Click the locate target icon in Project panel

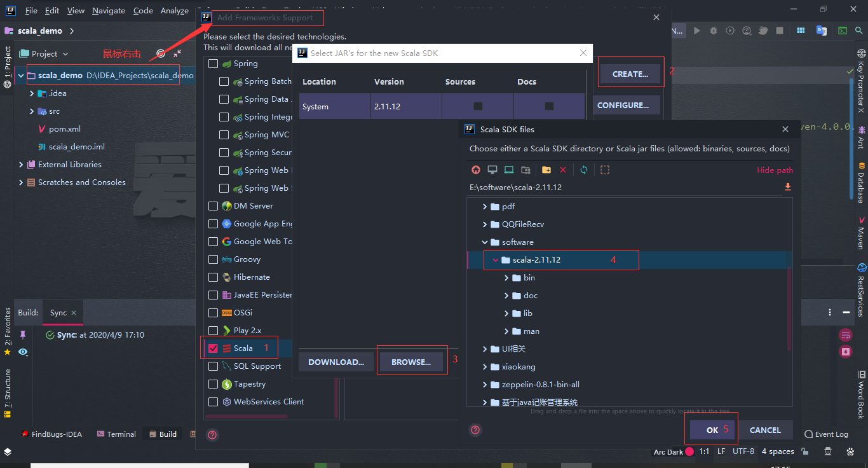[161, 54]
